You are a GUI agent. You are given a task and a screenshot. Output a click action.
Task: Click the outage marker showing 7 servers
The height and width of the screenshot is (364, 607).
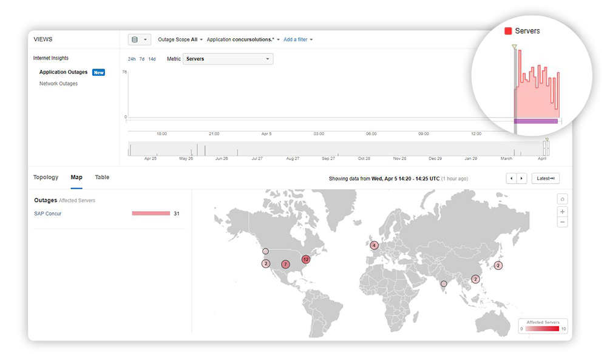[x=285, y=265]
